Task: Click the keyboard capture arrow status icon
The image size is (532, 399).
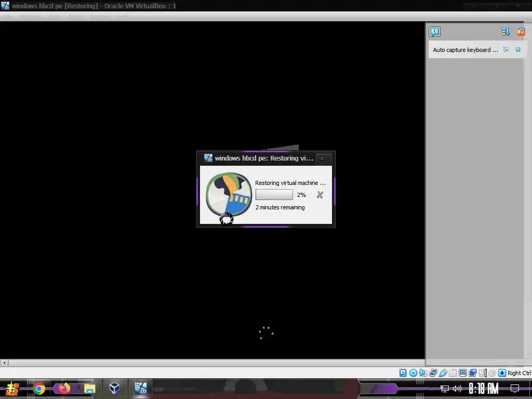Action: [502, 373]
